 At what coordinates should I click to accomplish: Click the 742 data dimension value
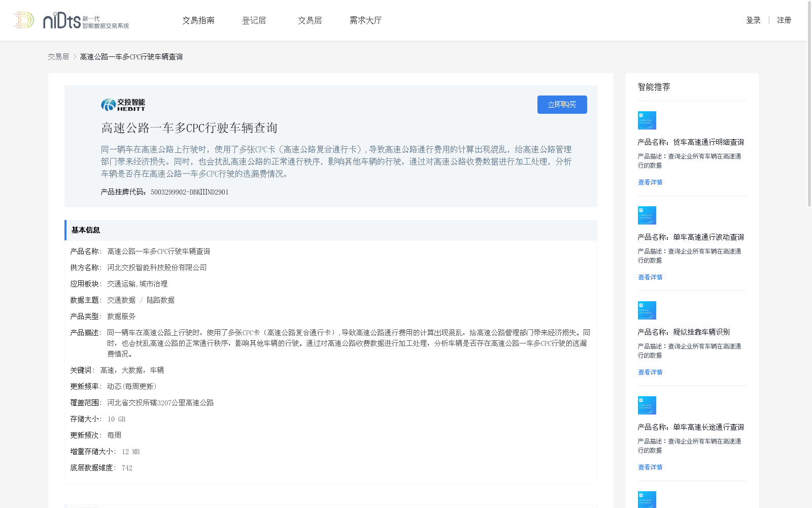pos(127,468)
